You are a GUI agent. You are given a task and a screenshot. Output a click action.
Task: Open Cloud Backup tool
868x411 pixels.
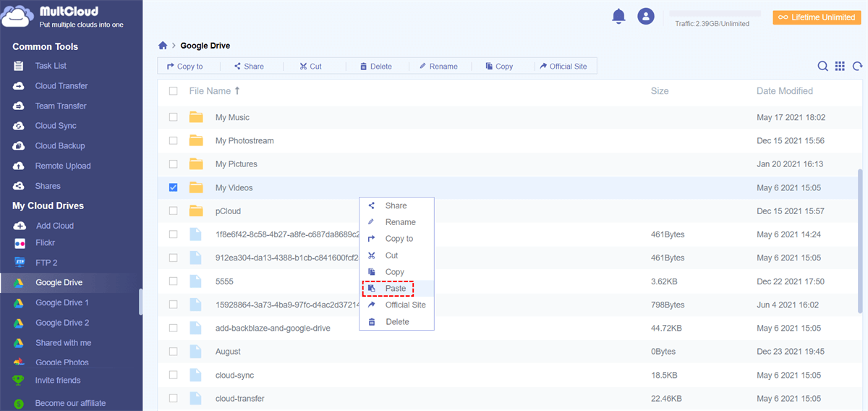[x=59, y=145]
